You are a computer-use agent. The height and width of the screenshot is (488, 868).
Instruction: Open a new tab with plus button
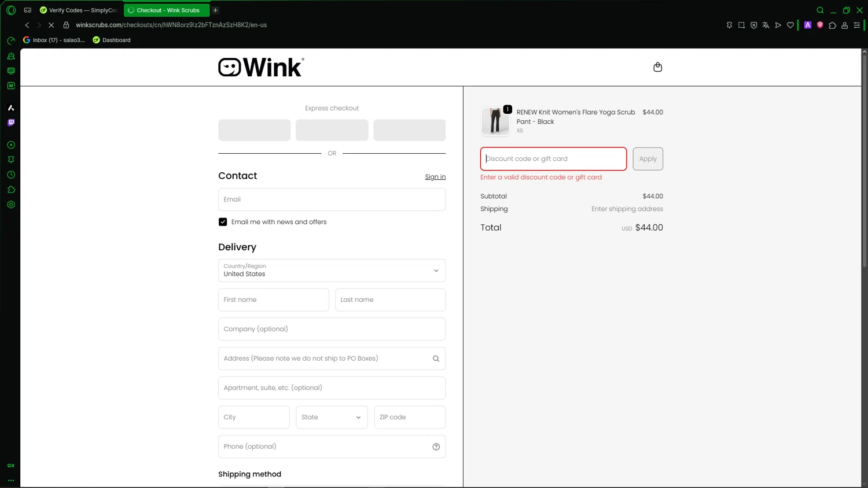point(215,10)
